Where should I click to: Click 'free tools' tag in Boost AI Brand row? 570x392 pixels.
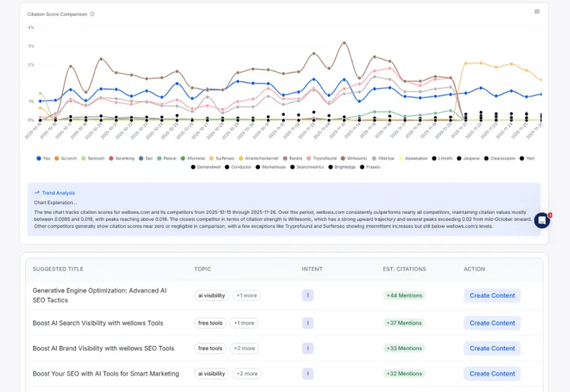tap(210, 348)
